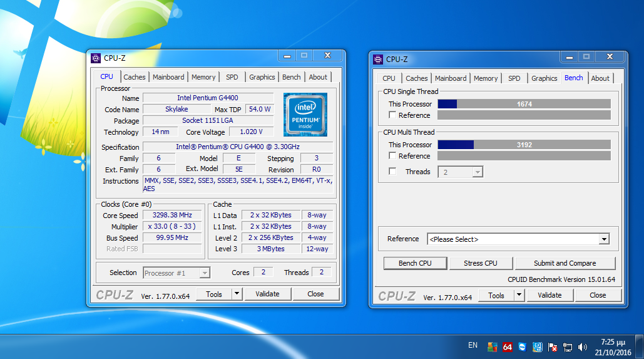644x359 pixels.
Task: Click the CPU-Z icon in left window title bar
Action: click(x=96, y=58)
